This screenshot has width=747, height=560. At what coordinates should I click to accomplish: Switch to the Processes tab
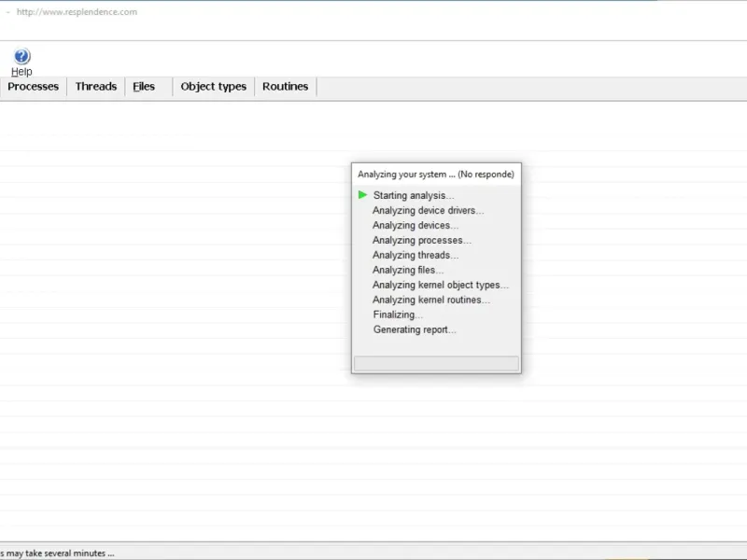tap(34, 87)
